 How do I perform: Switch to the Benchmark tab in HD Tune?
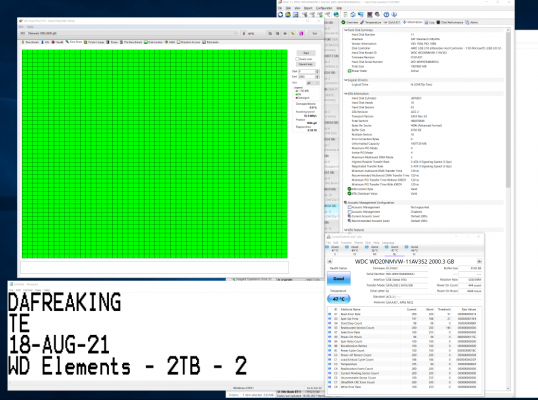pos(31,42)
